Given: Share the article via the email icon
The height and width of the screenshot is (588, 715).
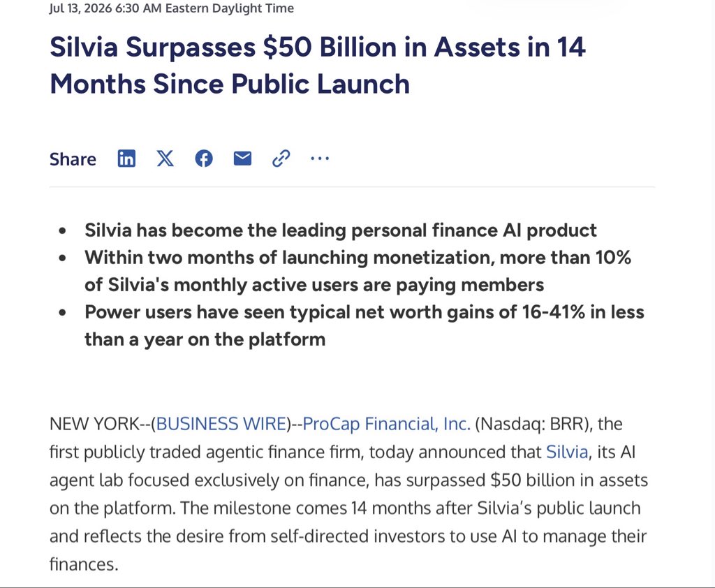Looking at the screenshot, I should (x=242, y=159).
